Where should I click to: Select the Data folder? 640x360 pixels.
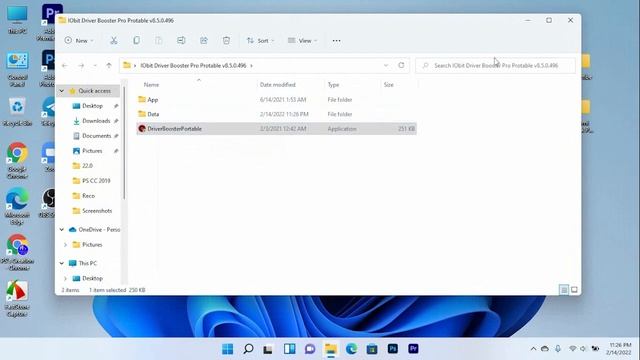click(x=276, y=114)
